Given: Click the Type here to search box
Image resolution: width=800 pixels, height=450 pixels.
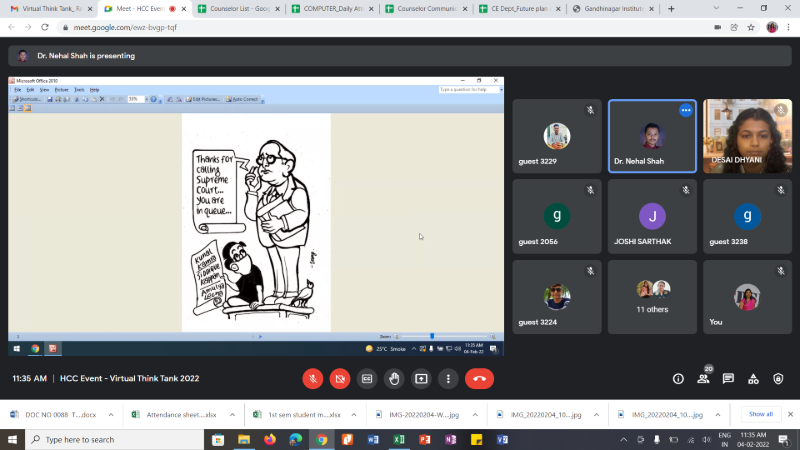Looking at the screenshot, I should [114, 439].
